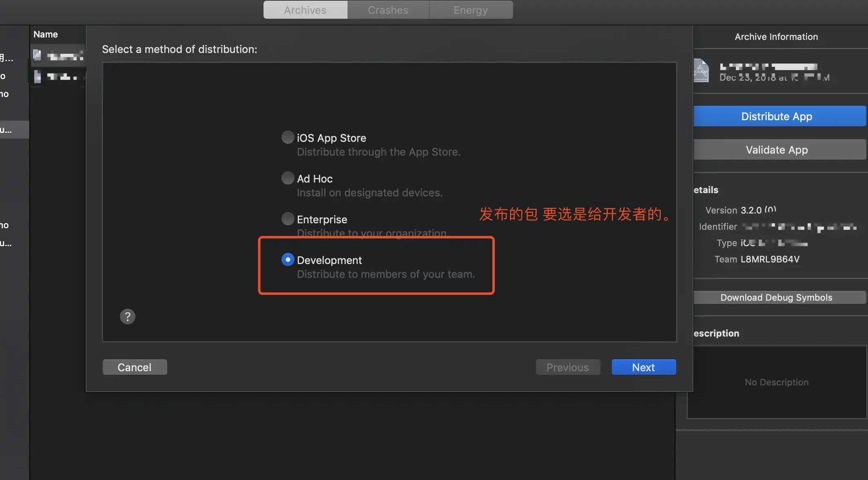Open the Crashes tab
Viewport: 868px width, 480px height.
388,10
